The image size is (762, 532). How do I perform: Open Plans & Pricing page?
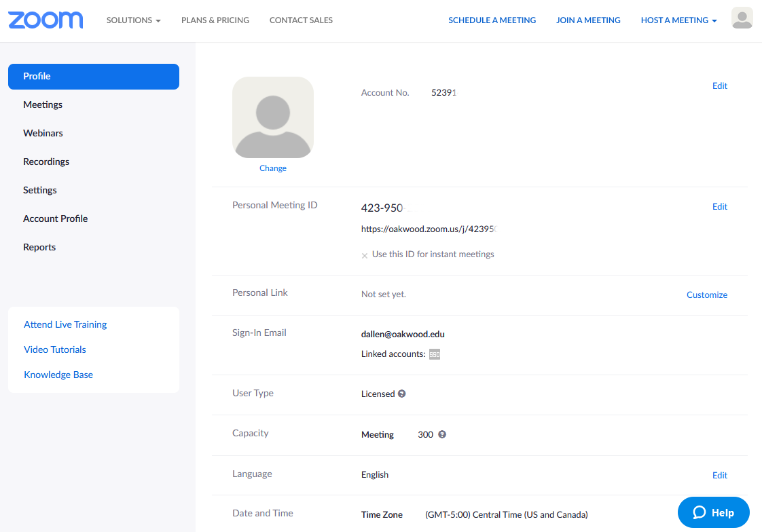[x=215, y=20]
